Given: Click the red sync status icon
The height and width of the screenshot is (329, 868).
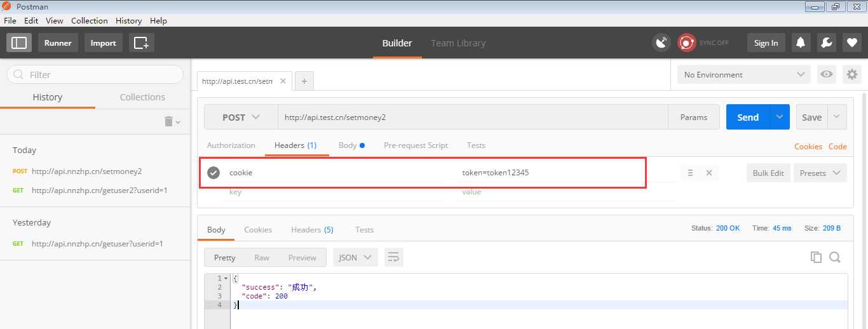Looking at the screenshot, I should pos(686,43).
